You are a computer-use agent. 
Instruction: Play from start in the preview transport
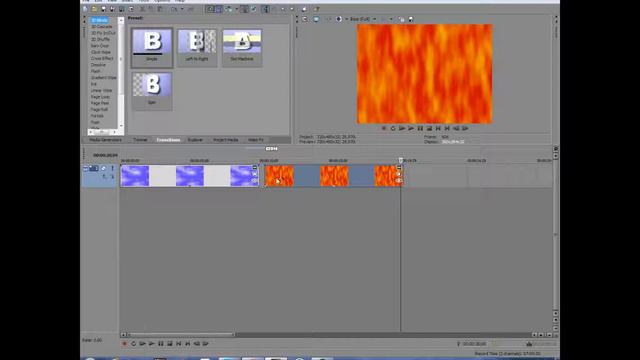(x=402, y=128)
